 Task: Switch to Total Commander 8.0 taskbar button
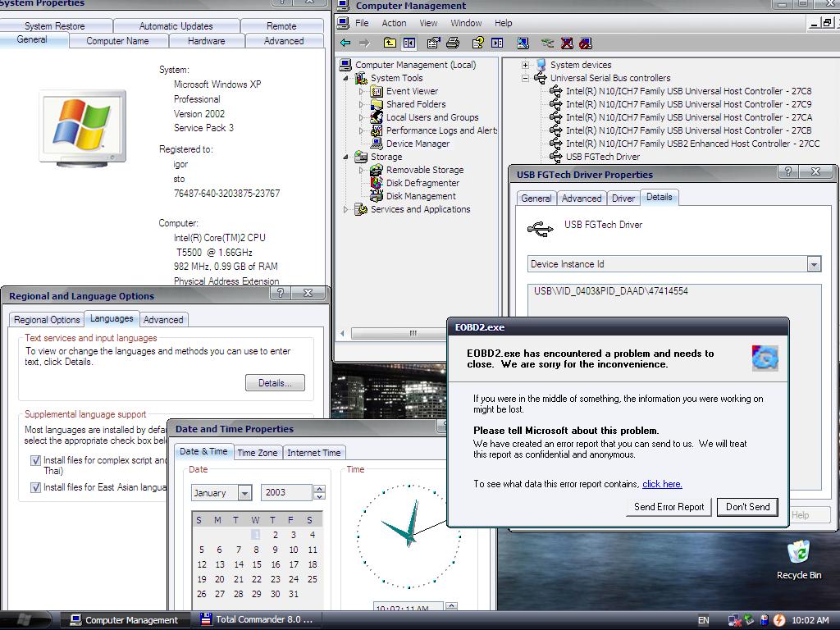pyautogui.click(x=257, y=620)
